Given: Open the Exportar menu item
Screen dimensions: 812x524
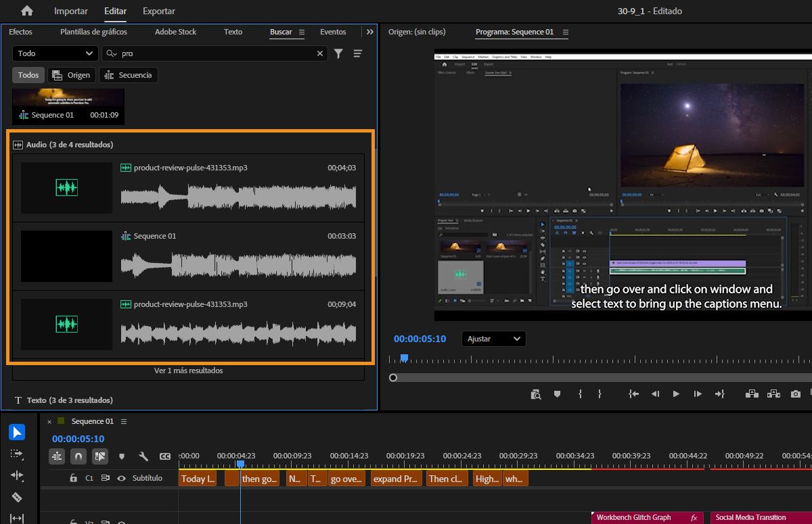Looking at the screenshot, I should (x=158, y=11).
